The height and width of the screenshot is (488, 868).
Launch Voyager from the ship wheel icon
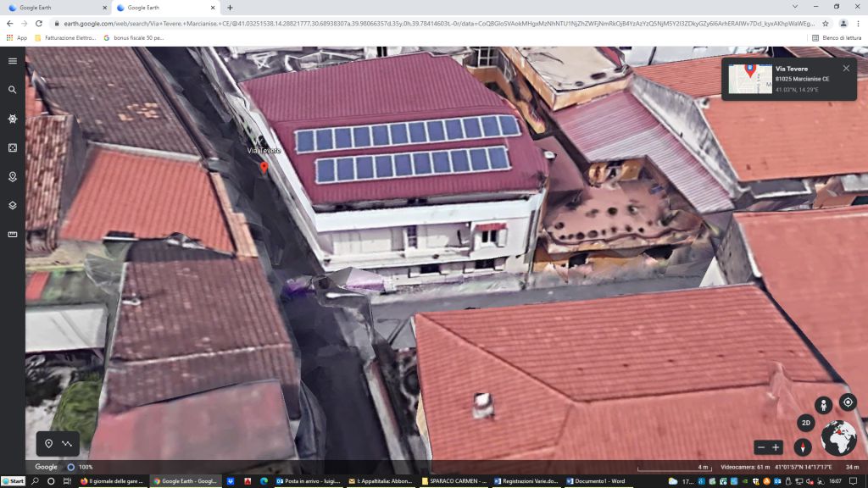pyautogui.click(x=13, y=119)
